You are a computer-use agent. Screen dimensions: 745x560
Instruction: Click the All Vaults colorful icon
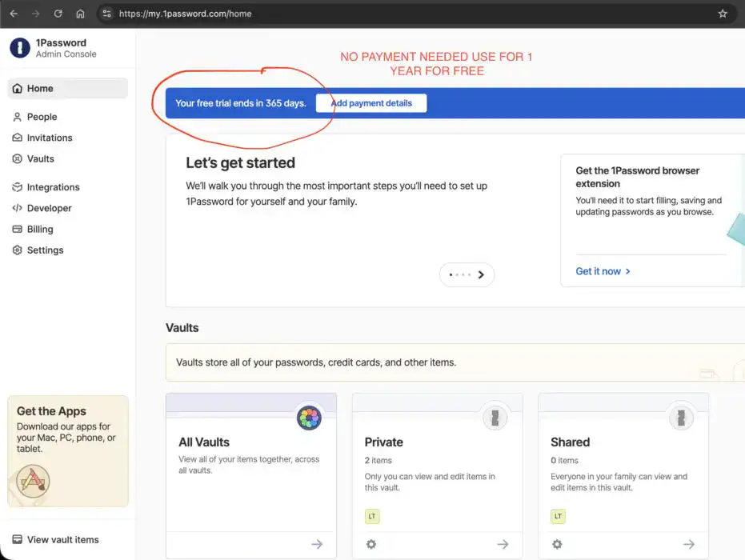(x=309, y=418)
